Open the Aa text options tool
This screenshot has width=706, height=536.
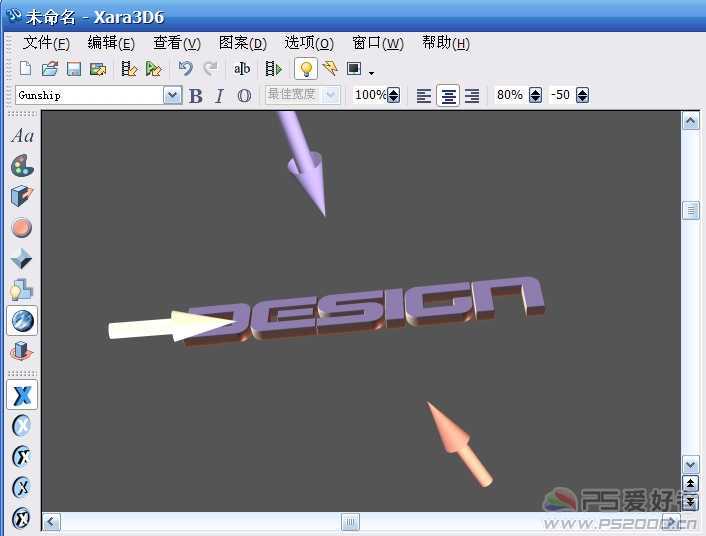(23, 136)
